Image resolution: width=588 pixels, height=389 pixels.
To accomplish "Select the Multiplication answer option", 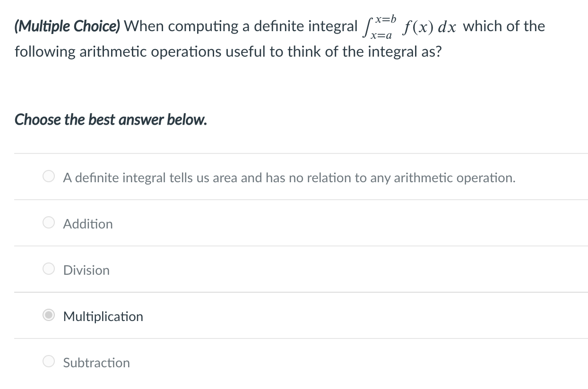I will coord(103,316).
